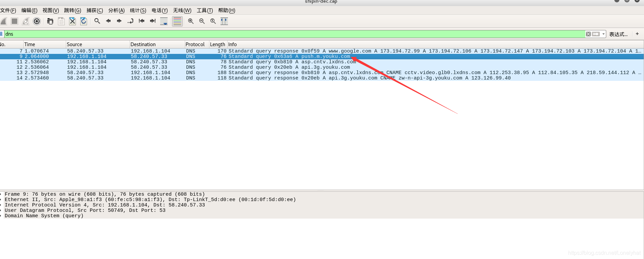This screenshot has width=644, height=259.
Task: Click the reload capture file icon
Action: [x=84, y=21]
